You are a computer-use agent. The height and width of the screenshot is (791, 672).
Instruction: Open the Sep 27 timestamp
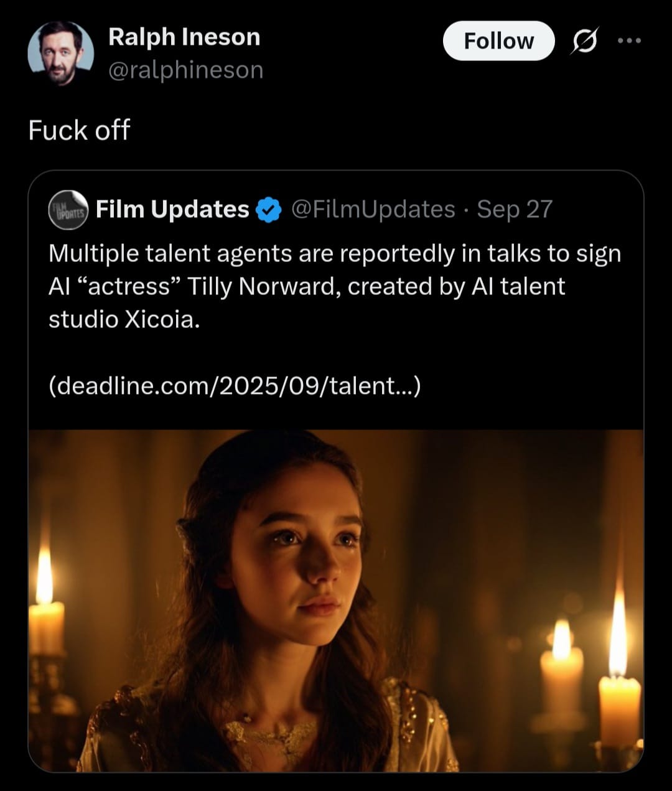pos(515,210)
